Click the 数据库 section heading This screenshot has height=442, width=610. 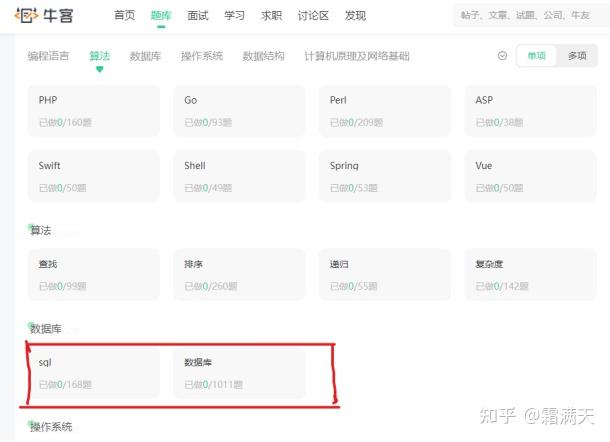(46, 329)
